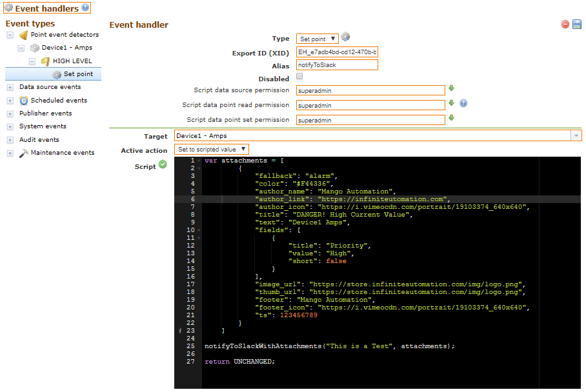
Task: Click the info marker at line 23 gutter
Action: pyautogui.click(x=180, y=331)
